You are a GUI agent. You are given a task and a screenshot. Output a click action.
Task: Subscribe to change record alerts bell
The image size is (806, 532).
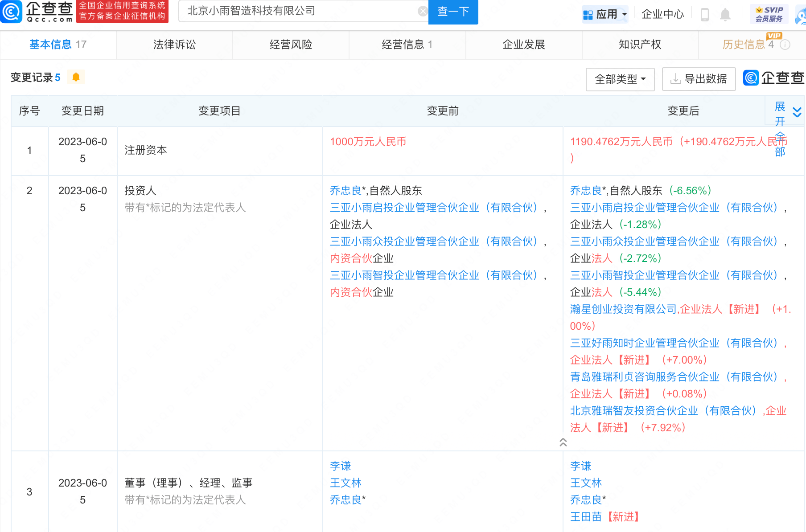coord(76,77)
